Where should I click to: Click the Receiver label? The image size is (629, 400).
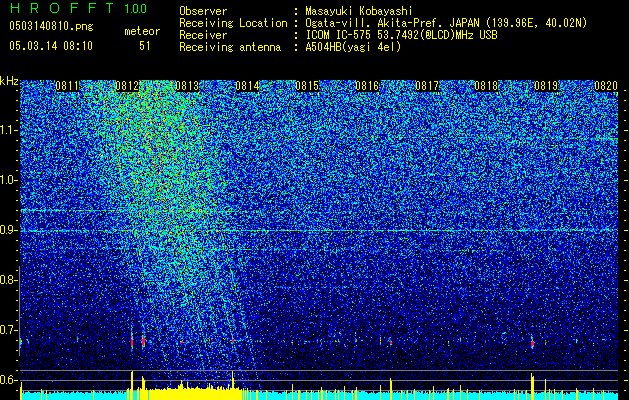(x=203, y=35)
